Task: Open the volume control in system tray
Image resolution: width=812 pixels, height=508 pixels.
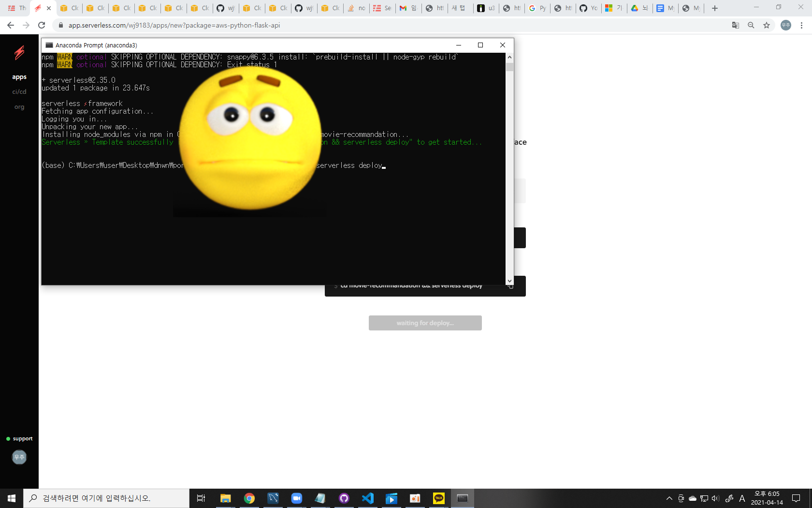Action: [716, 498]
